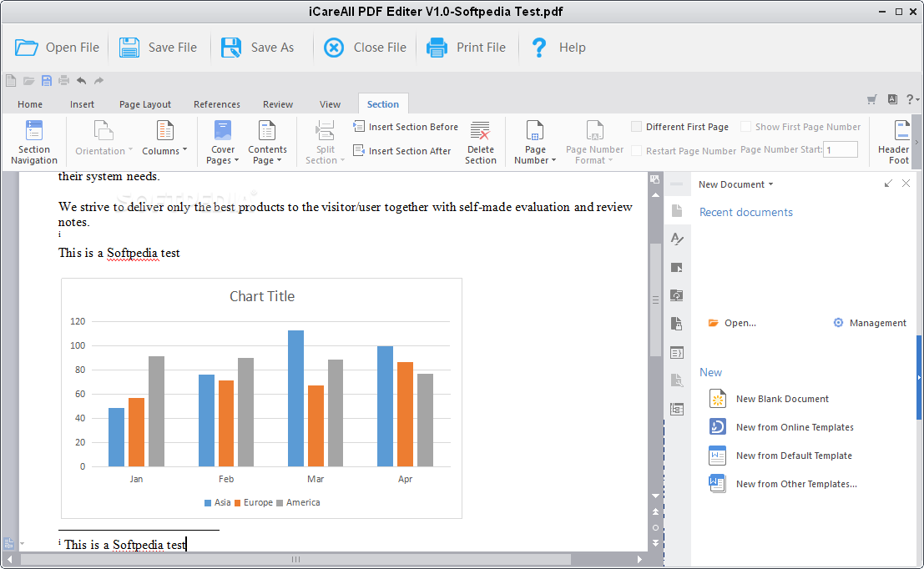Image resolution: width=924 pixels, height=569 pixels.
Task: Click locked document icon in sidebar
Action: pos(677,324)
